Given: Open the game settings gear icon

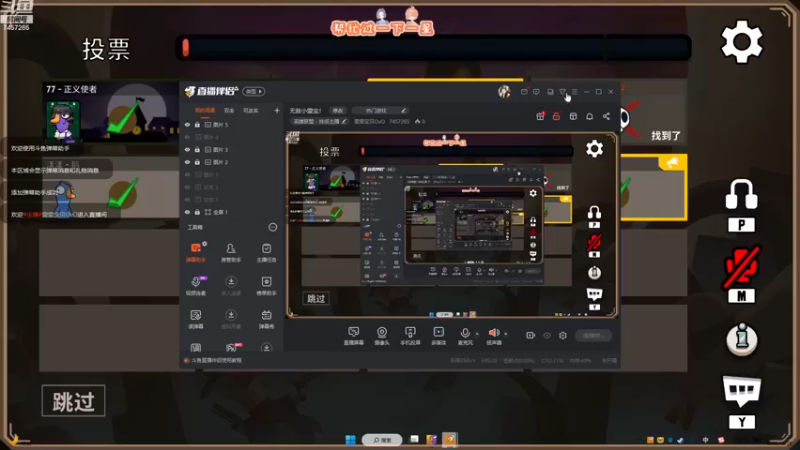Looking at the screenshot, I should 741,42.
